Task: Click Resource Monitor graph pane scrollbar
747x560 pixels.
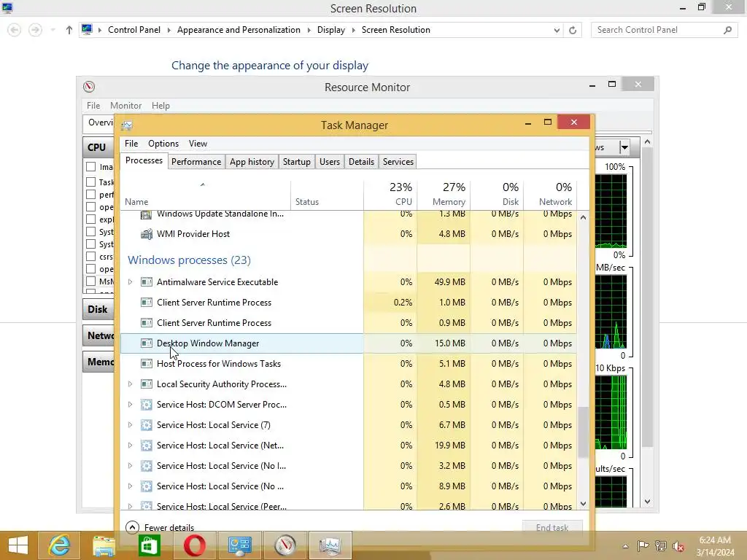Action: pos(647,297)
